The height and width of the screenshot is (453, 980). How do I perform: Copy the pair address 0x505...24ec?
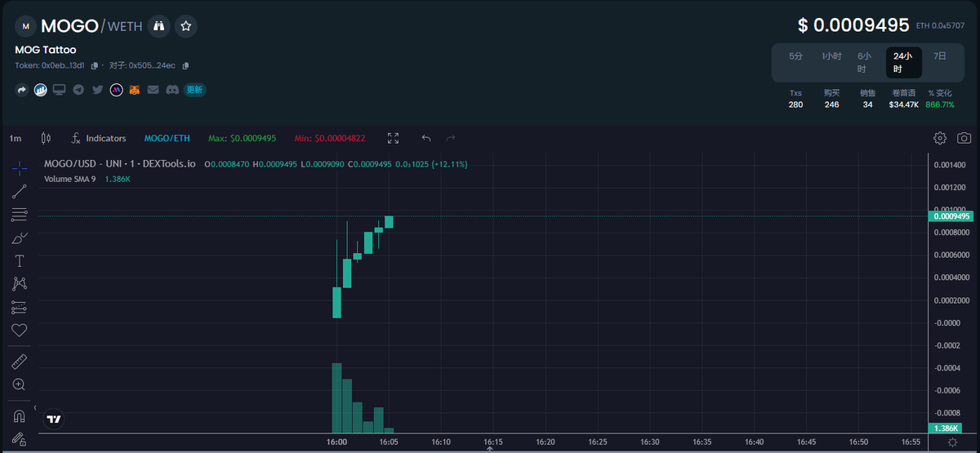click(185, 65)
